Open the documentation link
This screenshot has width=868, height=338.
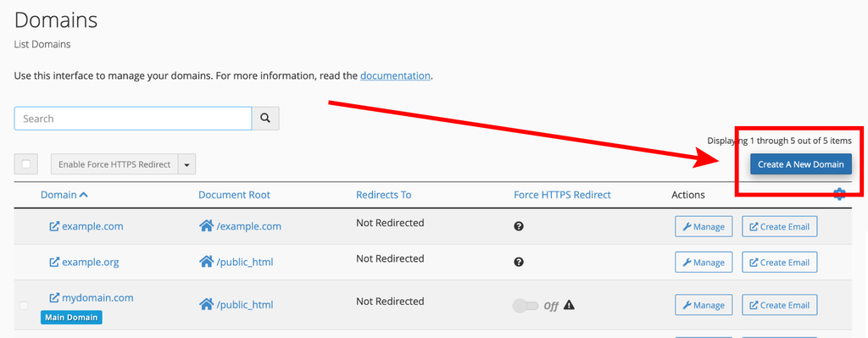[x=395, y=75]
